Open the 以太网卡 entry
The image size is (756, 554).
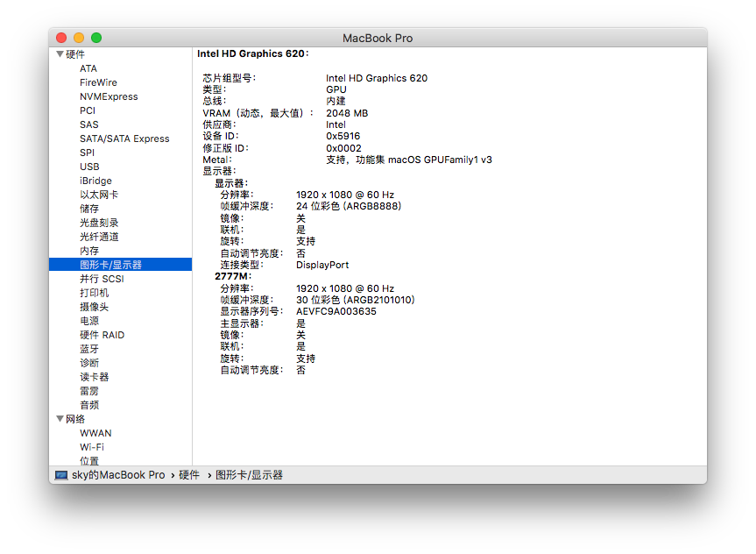tap(99, 195)
